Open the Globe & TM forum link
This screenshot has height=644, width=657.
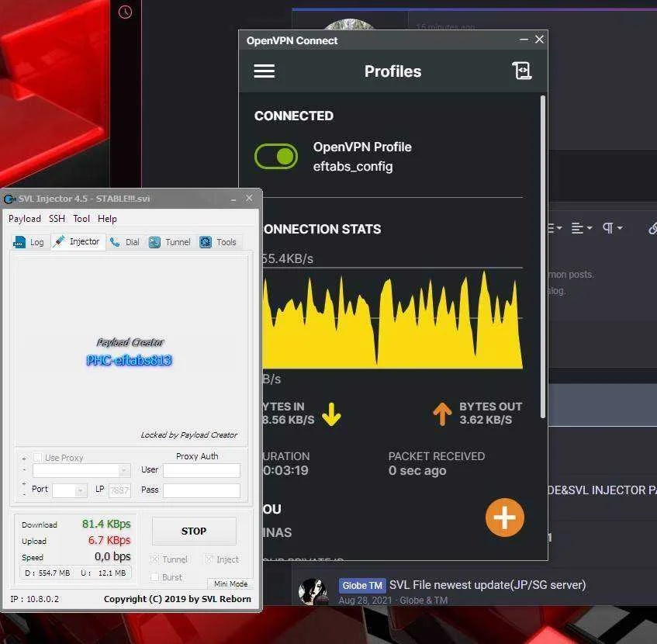[424, 601]
